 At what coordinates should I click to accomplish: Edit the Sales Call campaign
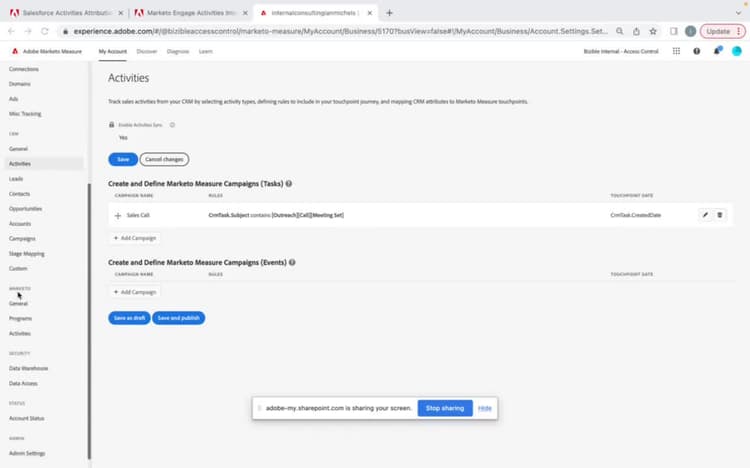click(705, 215)
